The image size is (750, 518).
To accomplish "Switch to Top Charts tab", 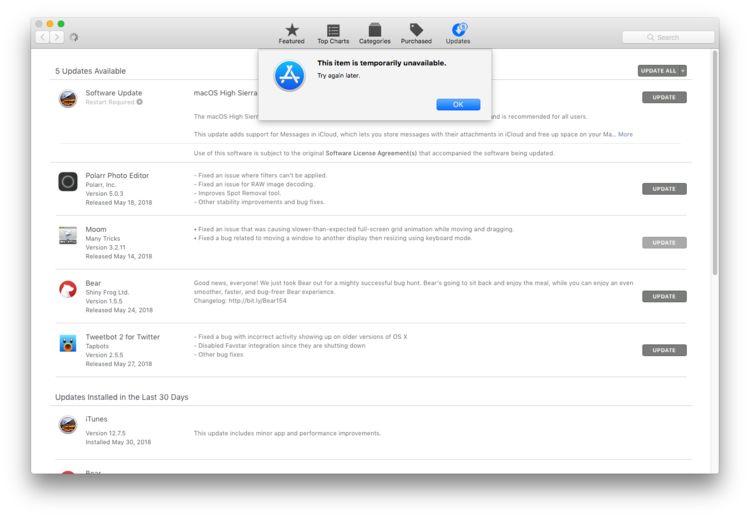I will point(333,33).
